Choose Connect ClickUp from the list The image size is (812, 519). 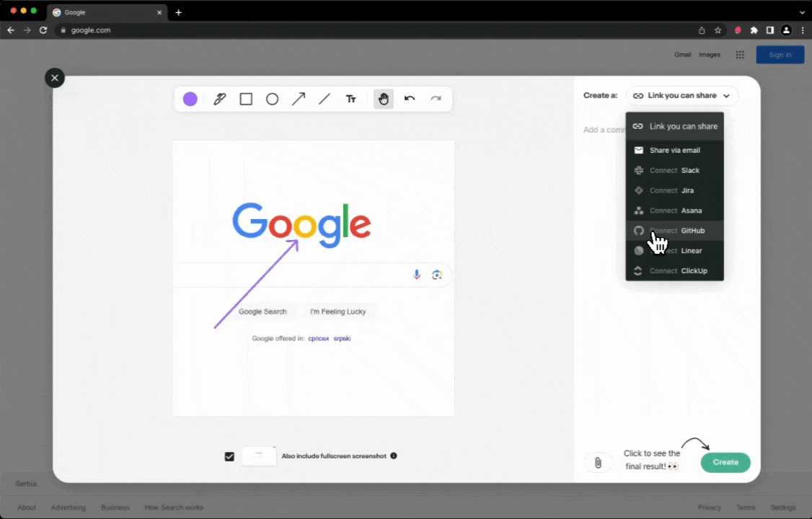pos(674,271)
